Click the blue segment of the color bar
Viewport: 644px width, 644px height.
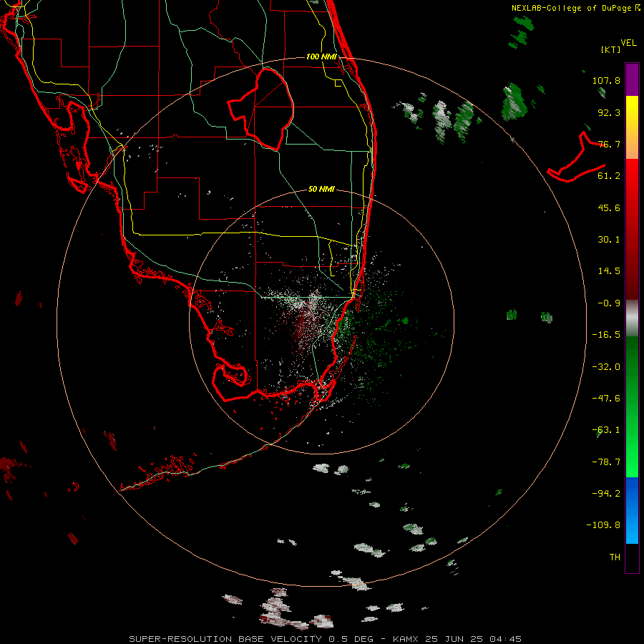point(632,510)
